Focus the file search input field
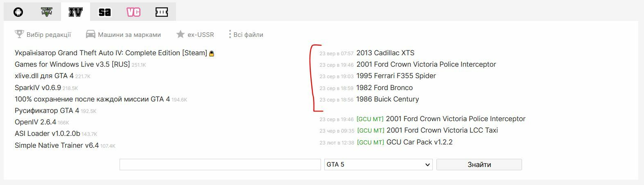 [x=220, y=165]
